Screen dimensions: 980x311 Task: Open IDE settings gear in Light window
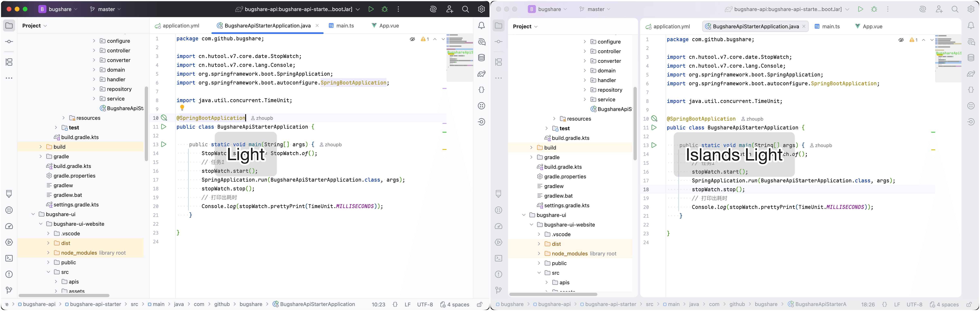[481, 9]
